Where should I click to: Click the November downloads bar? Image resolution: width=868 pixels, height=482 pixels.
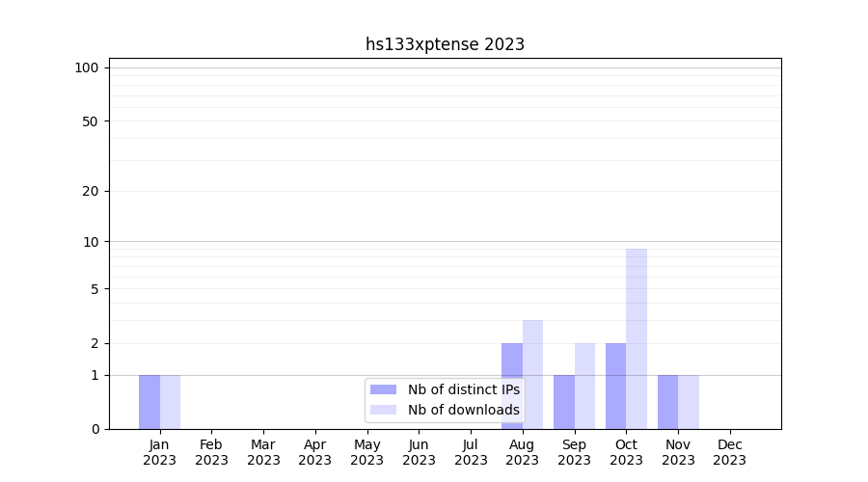coord(689,402)
